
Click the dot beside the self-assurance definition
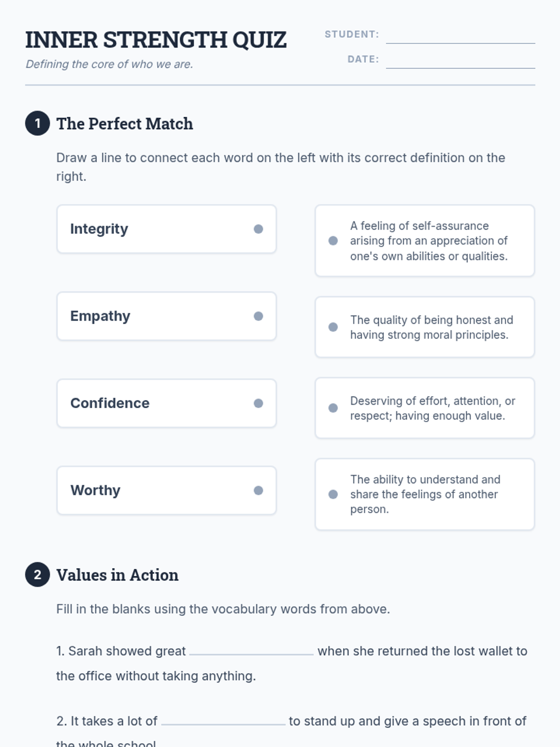tap(333, 241)
